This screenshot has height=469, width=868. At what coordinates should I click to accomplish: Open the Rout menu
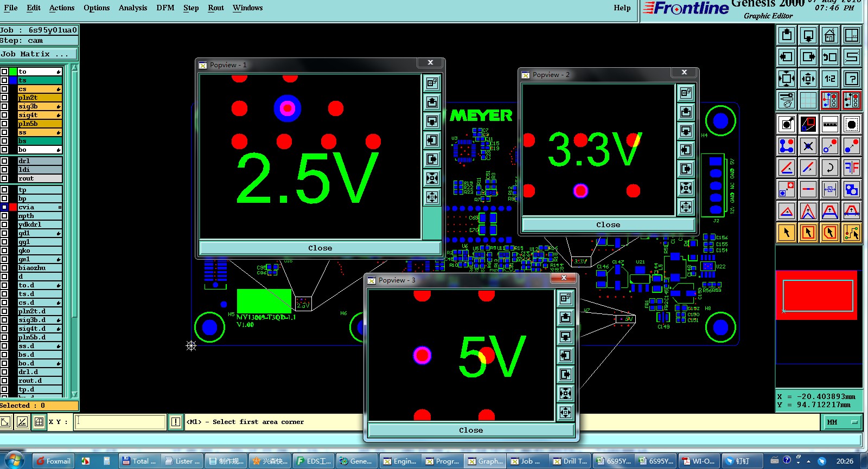click(x=216, y=8)
